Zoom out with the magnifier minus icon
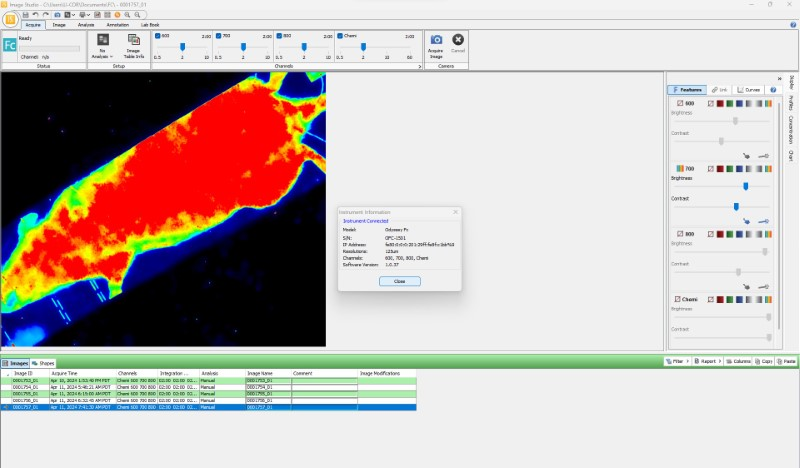800x468 pixels. tap(137, 15)
